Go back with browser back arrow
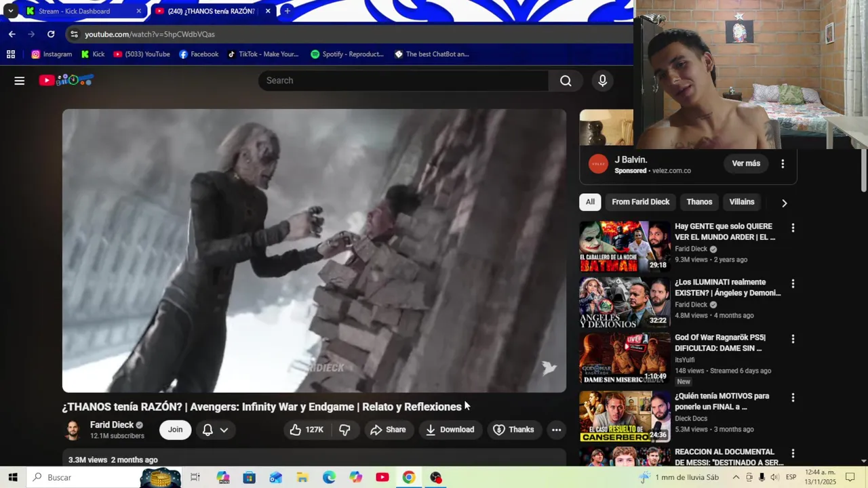The height and width of the screenshot is (488, 868). [12, 34]
